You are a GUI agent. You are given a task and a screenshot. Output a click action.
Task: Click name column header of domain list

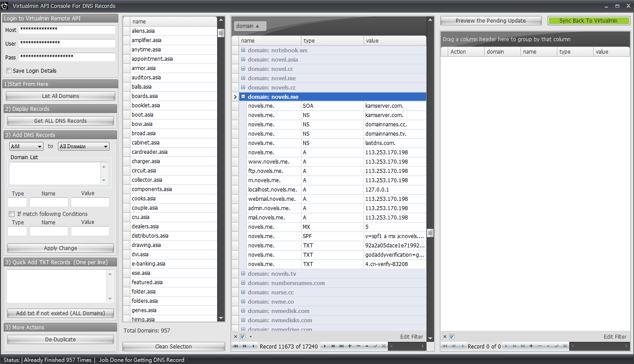[174, 21]
